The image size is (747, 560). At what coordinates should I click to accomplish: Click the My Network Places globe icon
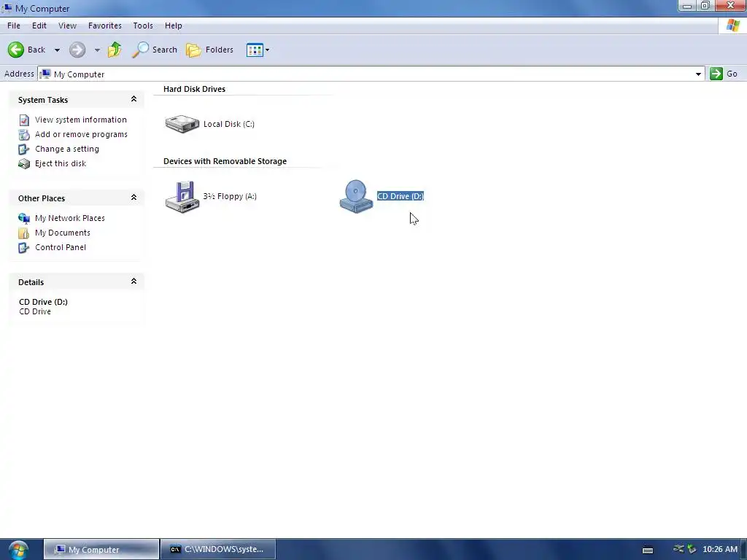pos(24,219)
